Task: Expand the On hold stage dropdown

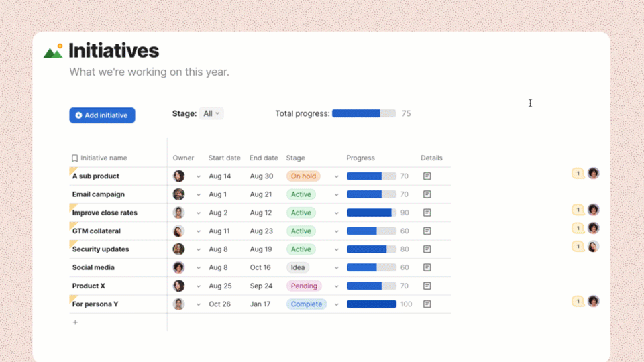Action: pos(337,176)
